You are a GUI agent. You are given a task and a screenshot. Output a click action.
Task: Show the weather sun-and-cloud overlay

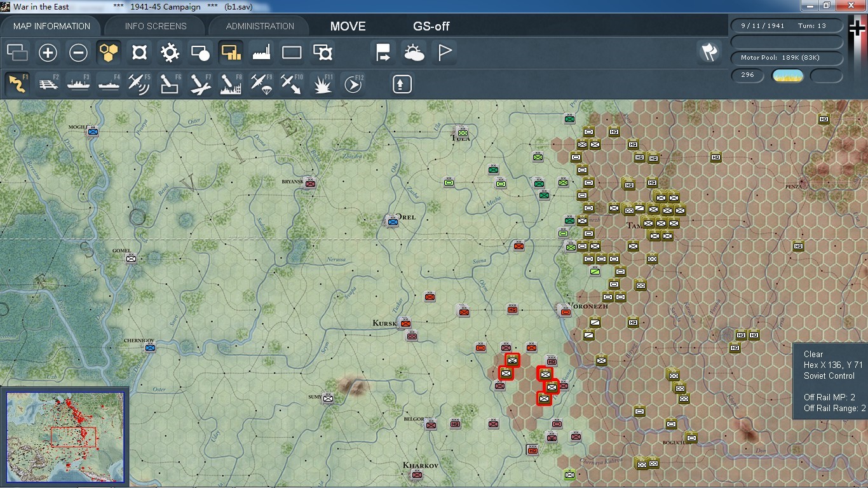tap(414, 53)
